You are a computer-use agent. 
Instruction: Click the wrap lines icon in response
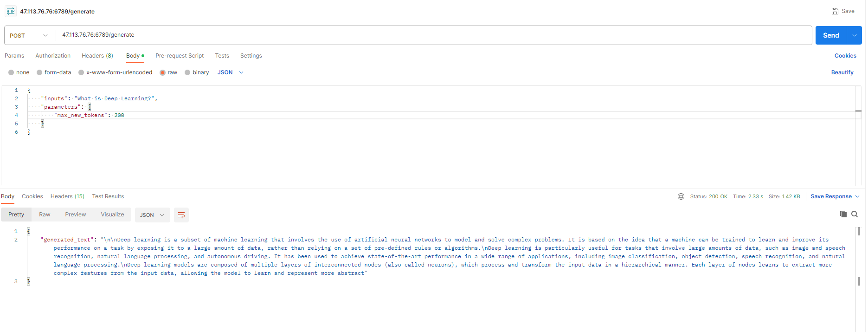coord(181,215)
